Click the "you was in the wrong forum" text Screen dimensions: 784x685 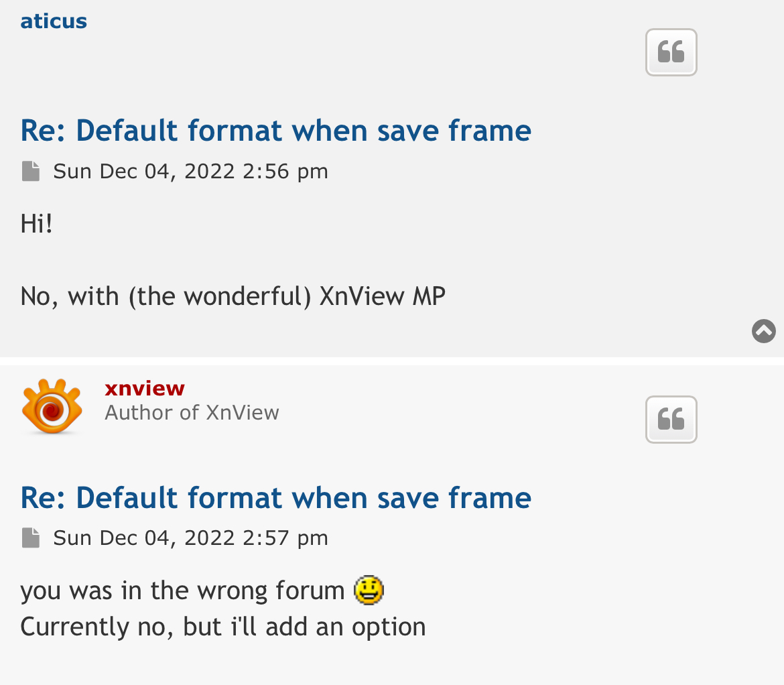click(182, 590)
